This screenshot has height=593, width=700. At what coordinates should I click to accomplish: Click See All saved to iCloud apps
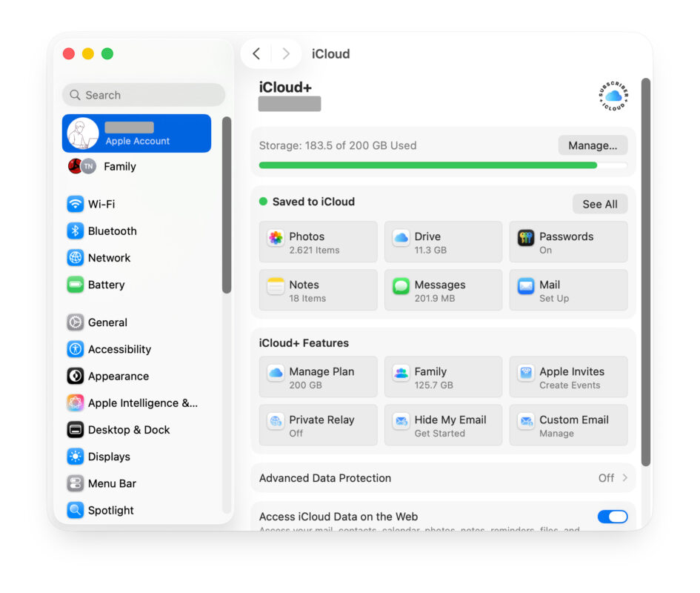[x=600, y=204]
